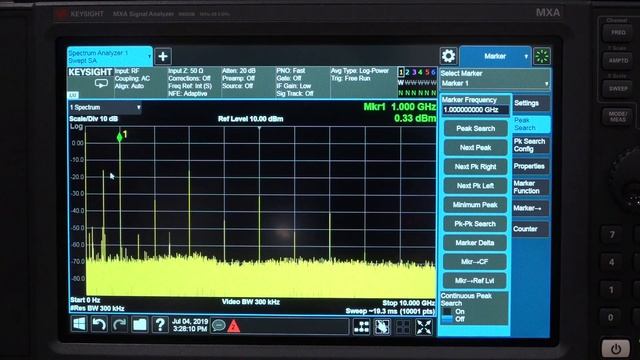The width and height of the screenshot is (640, 360).
Task: Click the date and time display
Action: pyautogui.click(x=190, y=325)
